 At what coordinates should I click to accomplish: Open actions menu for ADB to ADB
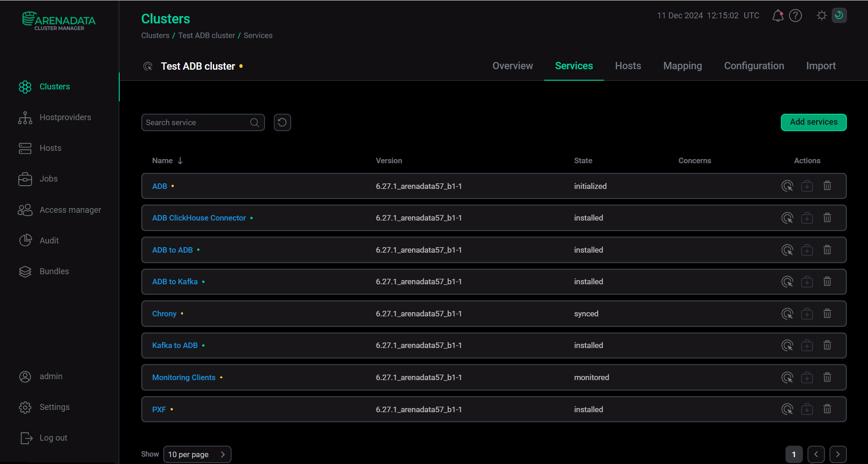point(787,250)
